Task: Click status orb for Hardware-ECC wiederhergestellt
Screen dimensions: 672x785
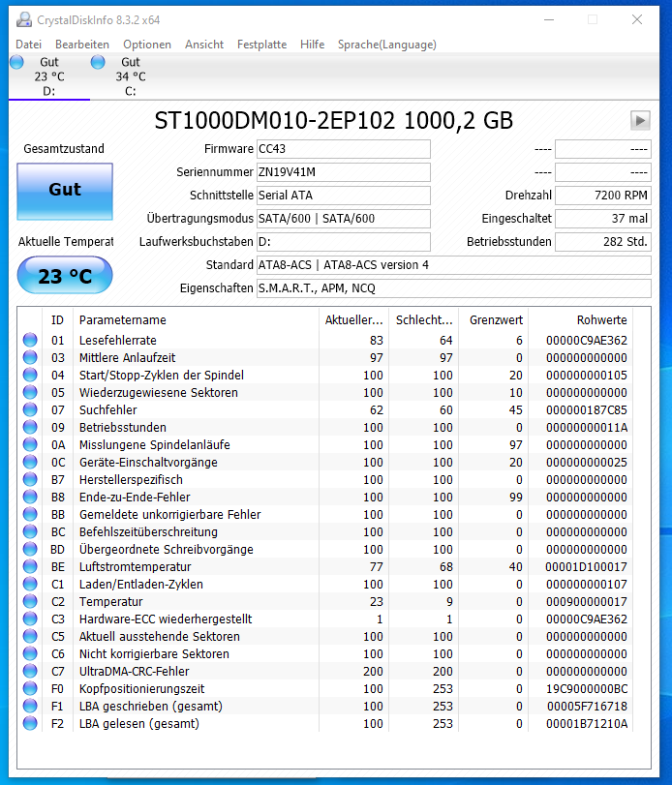Action: tap(30, 619)
